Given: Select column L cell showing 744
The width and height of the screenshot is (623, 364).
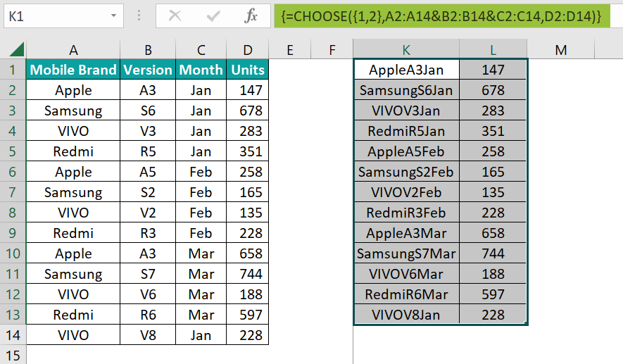Looking at the screenshot, I should click(x=493, y=253).
